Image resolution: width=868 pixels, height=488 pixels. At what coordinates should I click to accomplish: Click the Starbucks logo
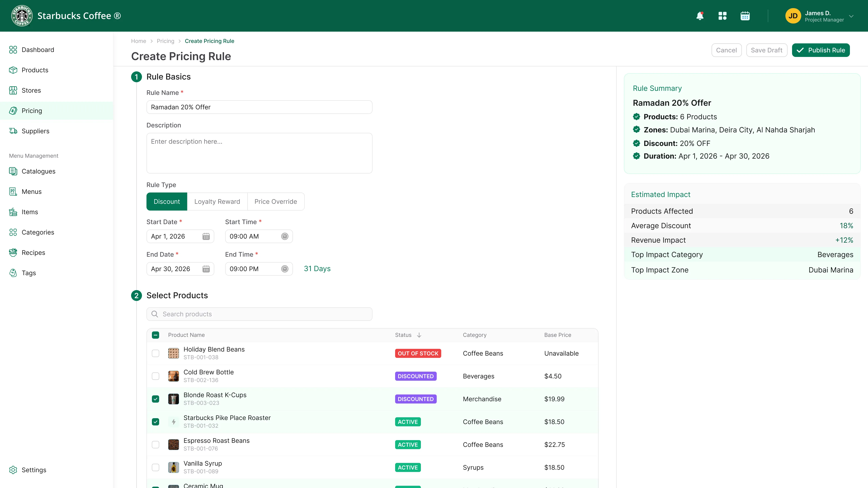click(22, 16)
